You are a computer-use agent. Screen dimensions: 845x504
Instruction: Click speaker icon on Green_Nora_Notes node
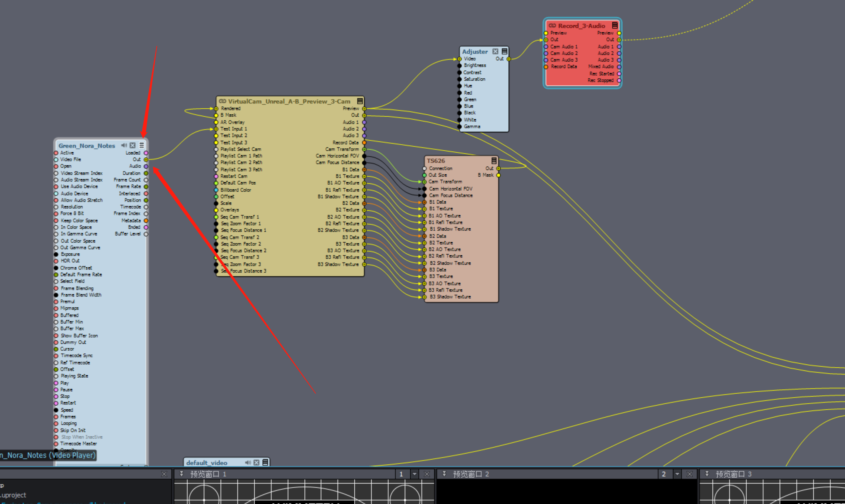click(x=124, y=145)
